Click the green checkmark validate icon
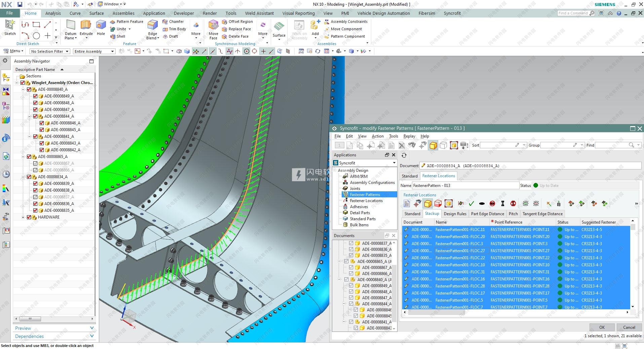The width and height of the screenshot is (644, 349). click(471, 203)
